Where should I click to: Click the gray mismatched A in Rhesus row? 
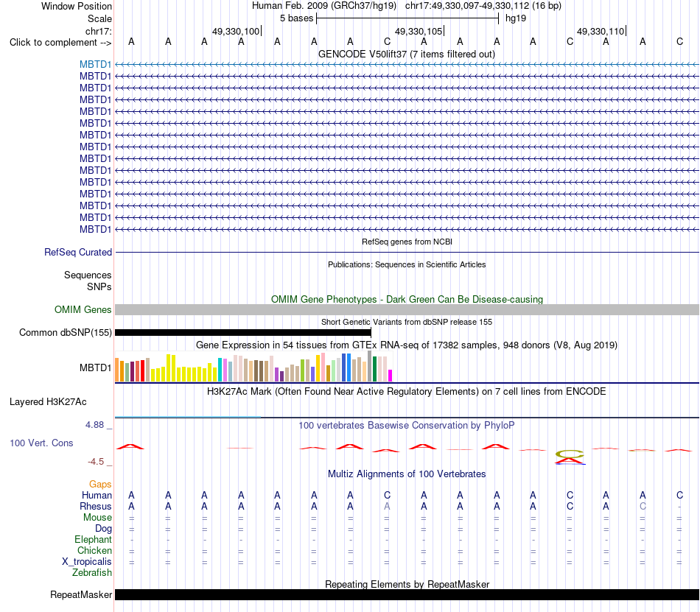(x=387, y=506)
